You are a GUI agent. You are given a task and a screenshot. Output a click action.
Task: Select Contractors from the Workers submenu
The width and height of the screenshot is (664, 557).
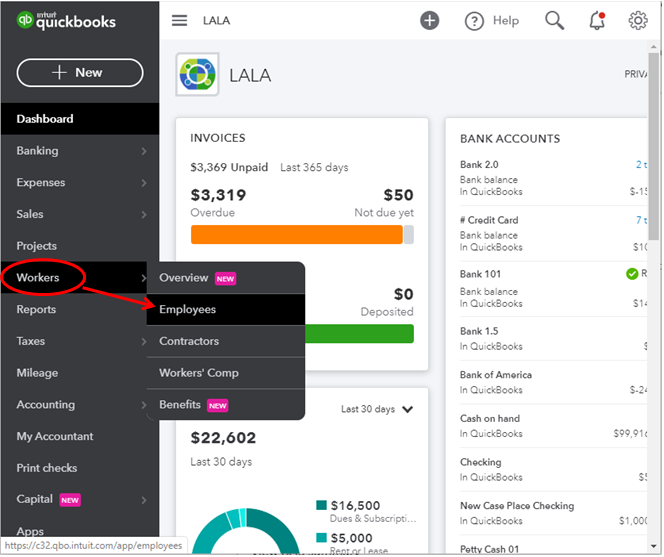point(226,341)
